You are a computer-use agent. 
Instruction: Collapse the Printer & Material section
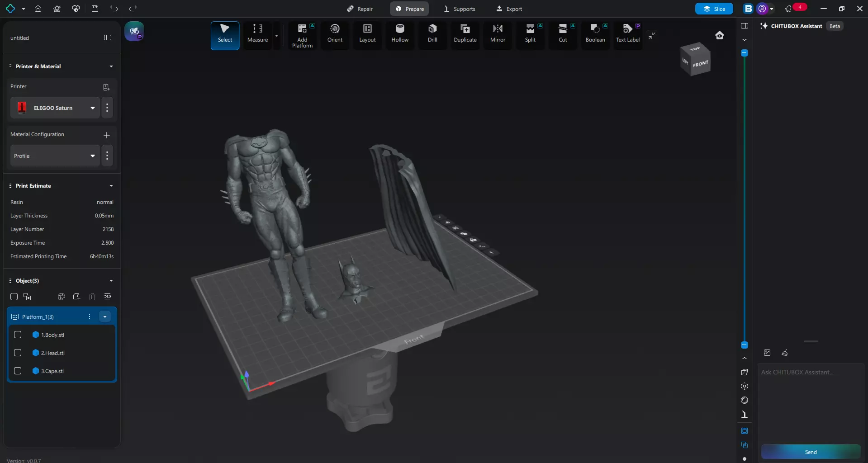click(x=111, y=66)
